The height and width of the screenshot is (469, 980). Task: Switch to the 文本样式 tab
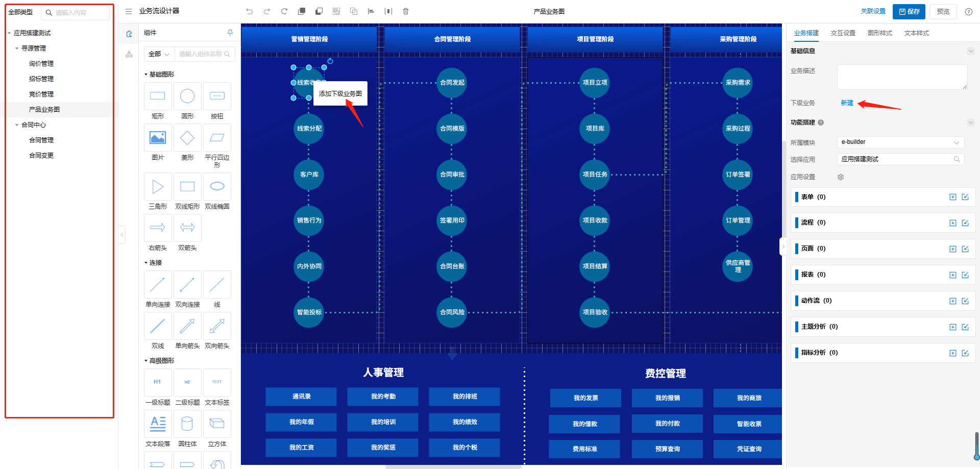point(916,33)
